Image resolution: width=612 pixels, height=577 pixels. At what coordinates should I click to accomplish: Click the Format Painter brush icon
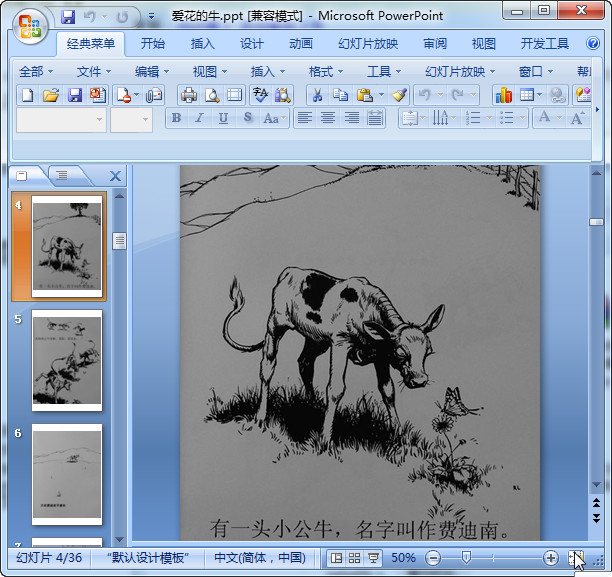399,95
